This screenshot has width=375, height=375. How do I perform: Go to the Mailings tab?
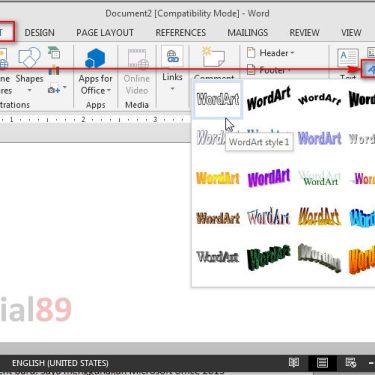(x=248, y=33)
